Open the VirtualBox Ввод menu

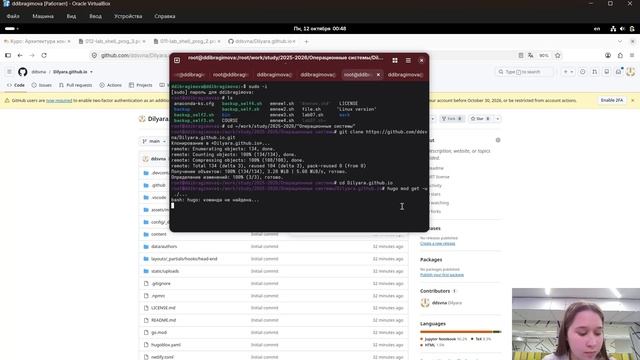(96, 16)
